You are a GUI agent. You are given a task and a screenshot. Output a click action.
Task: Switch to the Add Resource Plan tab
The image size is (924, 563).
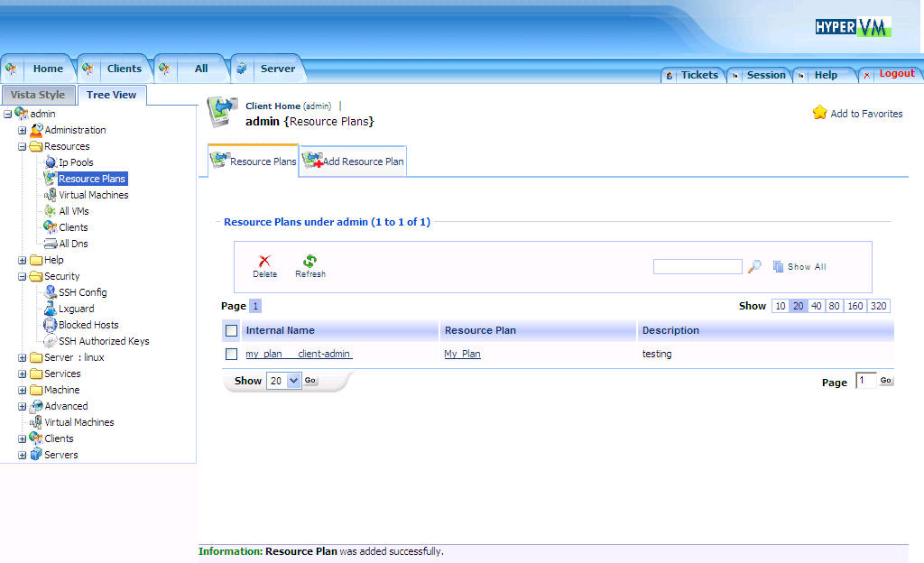click(354, 161)
